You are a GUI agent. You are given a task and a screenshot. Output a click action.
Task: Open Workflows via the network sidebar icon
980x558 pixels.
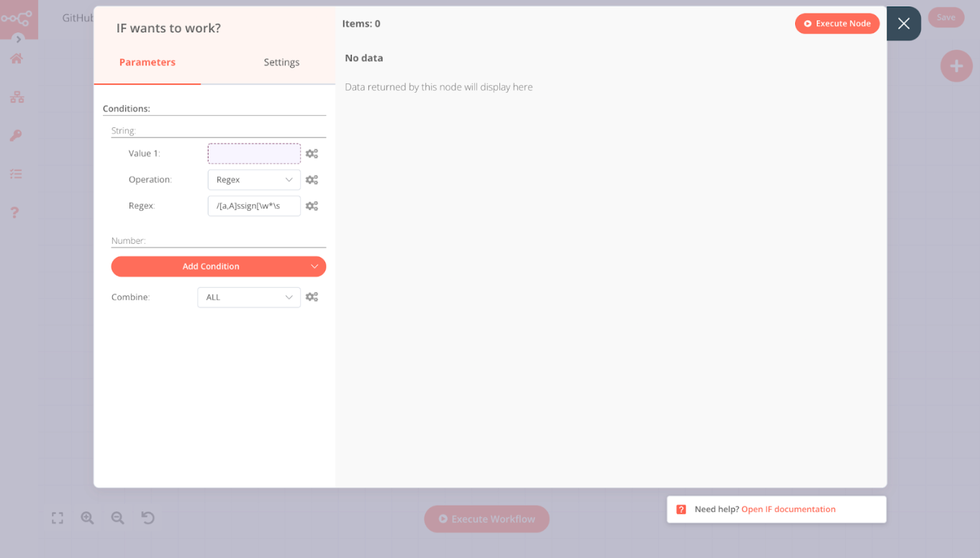(x=18, y=96)
